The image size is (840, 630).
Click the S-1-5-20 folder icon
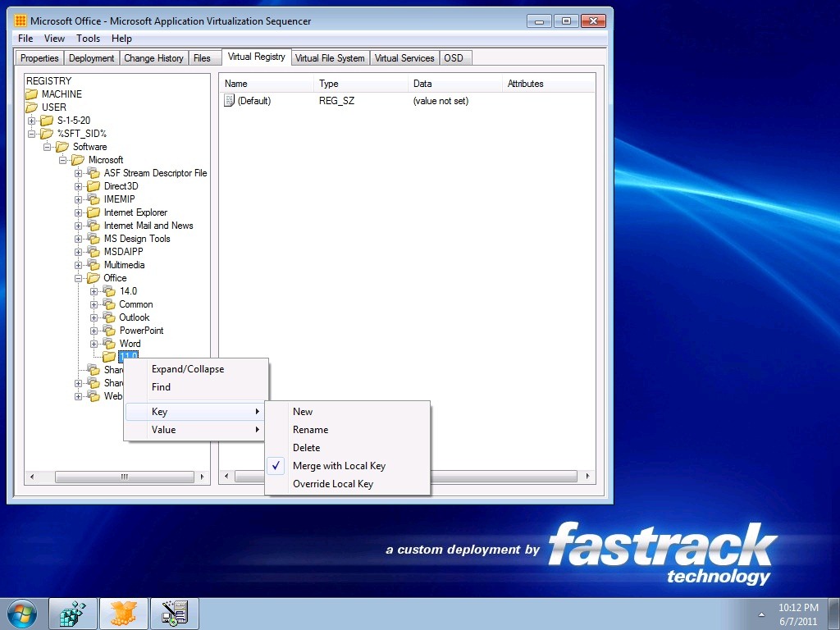tap(47, 121)
